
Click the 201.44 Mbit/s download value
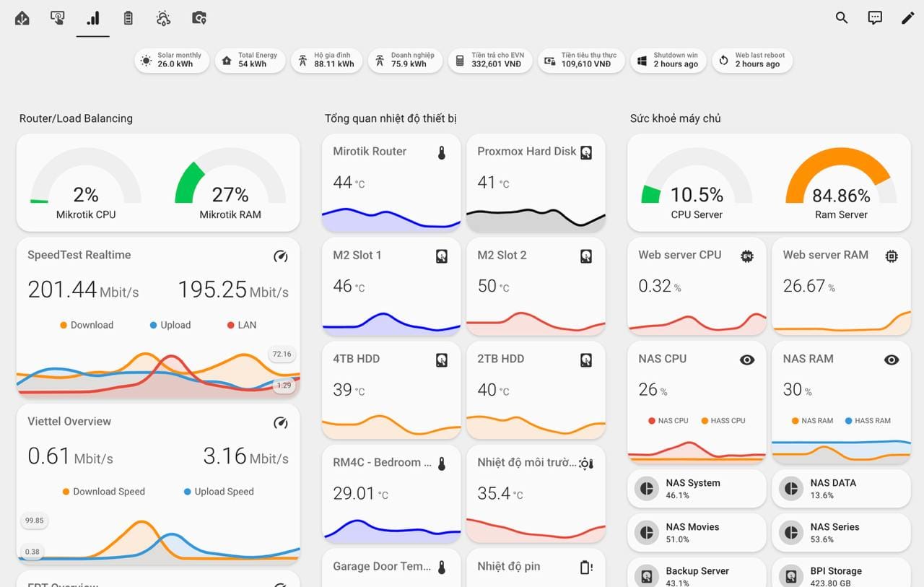[83, 290]
